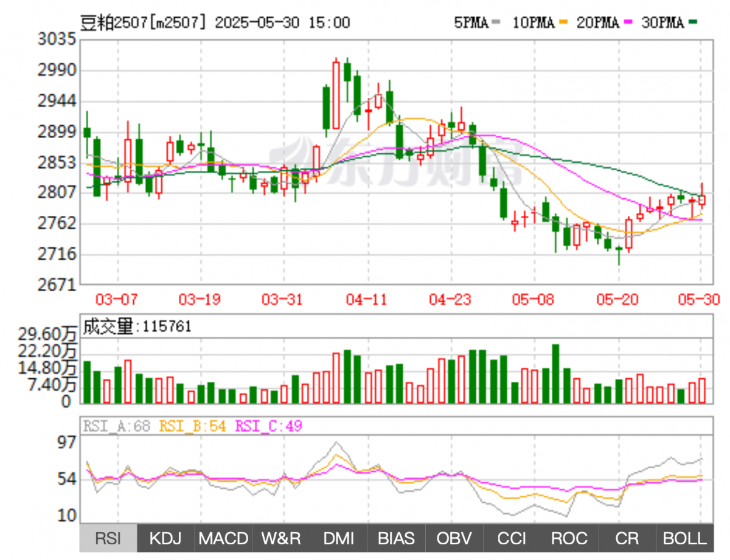Switch to the BIAS tab

click(397, 538)
